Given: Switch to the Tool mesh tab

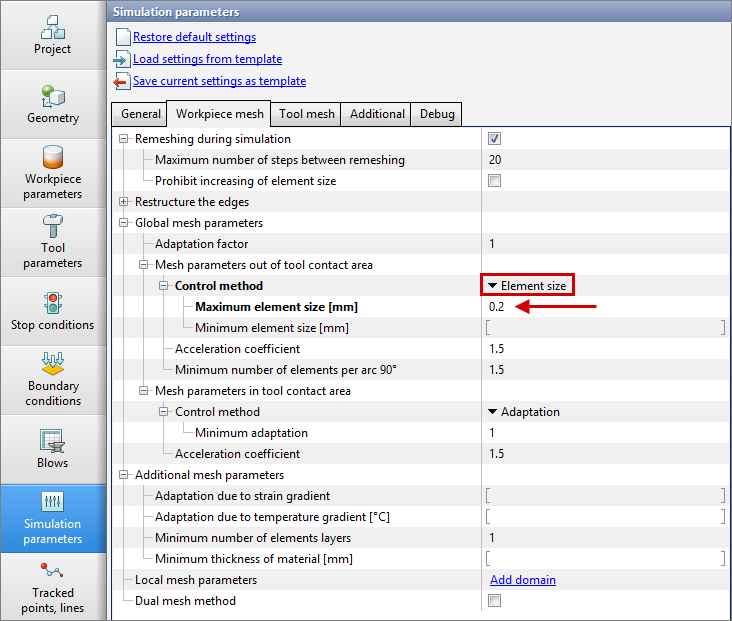Looking at the screenshot, I should tap(306, 114).
